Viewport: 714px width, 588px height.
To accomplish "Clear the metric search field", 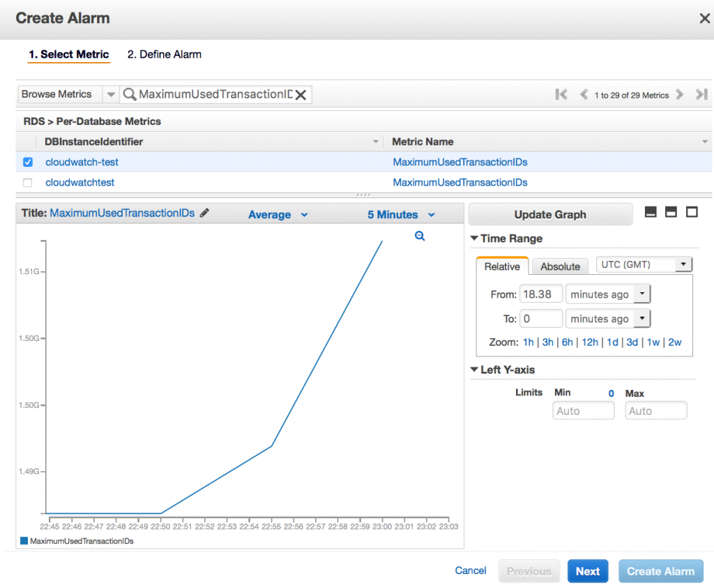I will coord(301,95).
